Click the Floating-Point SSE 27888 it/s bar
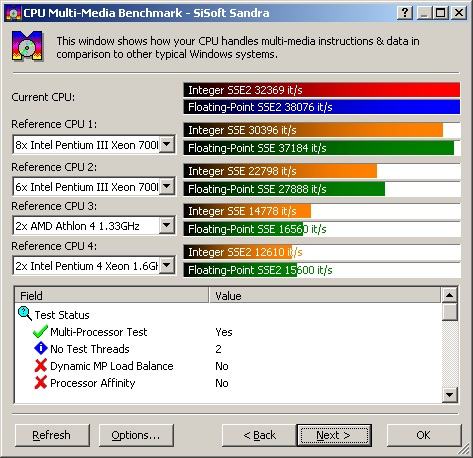 click(x=284, y=189)
